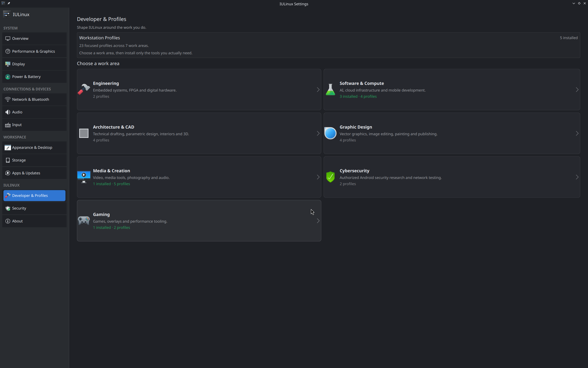The image size is (588, 368).
Task: Click the '5 installed' label
Action: coord(568,38)
